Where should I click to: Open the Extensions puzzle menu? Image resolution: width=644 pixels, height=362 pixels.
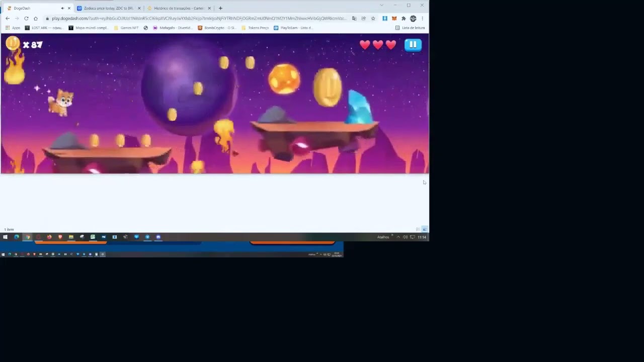point(404,19)
